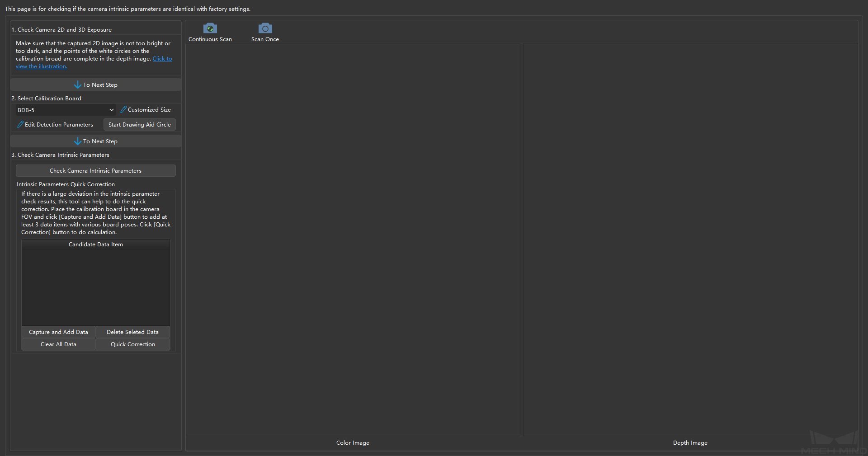Click the Candidate Data Item header

(96, 244)
